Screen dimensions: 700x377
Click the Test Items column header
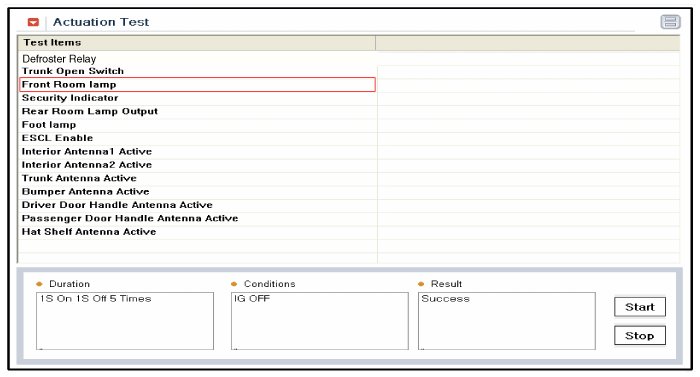[197, 43]
